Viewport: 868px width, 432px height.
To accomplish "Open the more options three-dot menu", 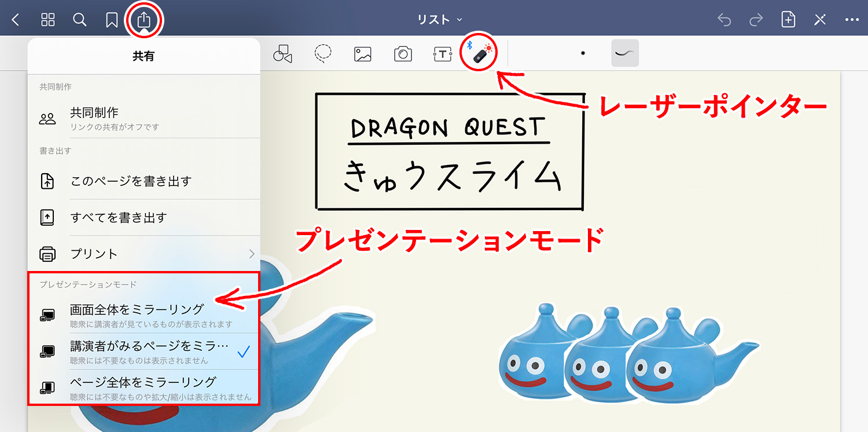I will pyautogui.click(x=852, y=20).
